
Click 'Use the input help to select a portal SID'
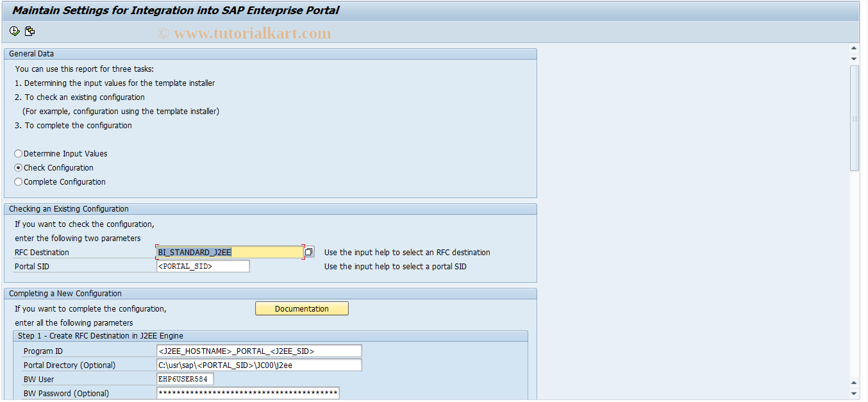[x=396, y=267]
